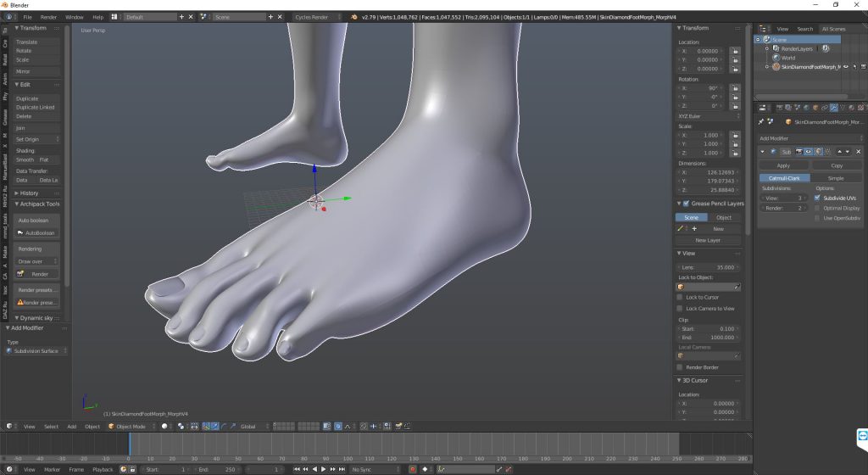The width and height of the screenshot is (868, 475).
Task: Click the viewport shading sphere icon
Action: [164, 427]
